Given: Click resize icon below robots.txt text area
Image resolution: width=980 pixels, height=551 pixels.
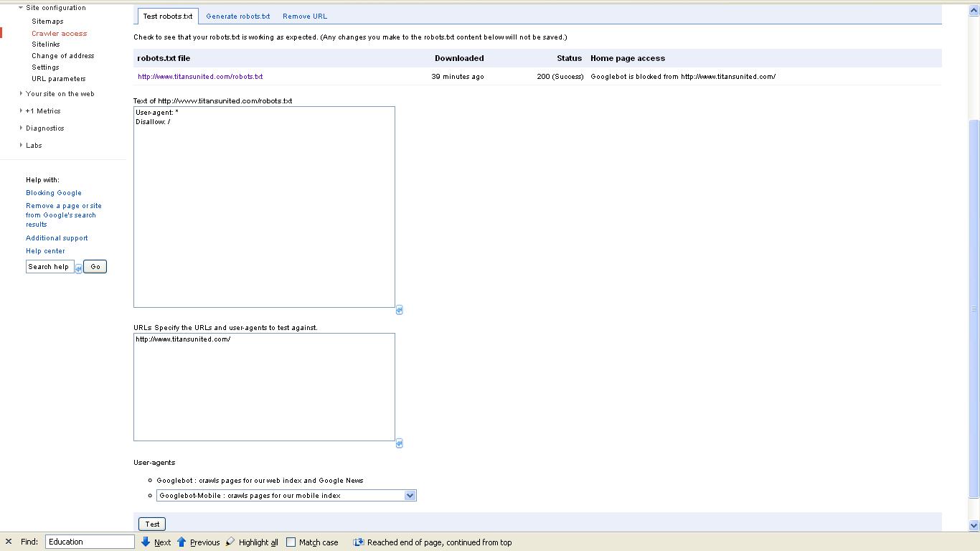Looking at the screenshot, I should click(x=400, y=310).
